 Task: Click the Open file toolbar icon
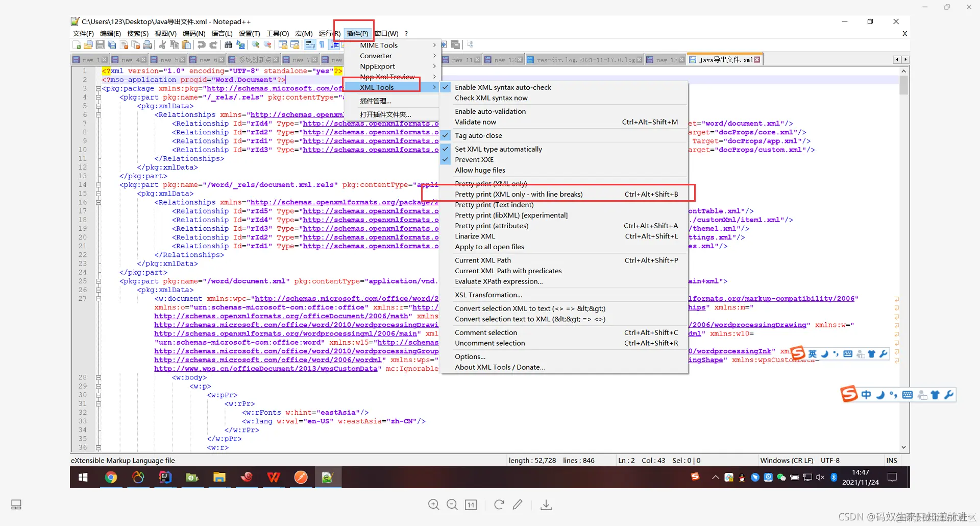click(x=88, y=45)
